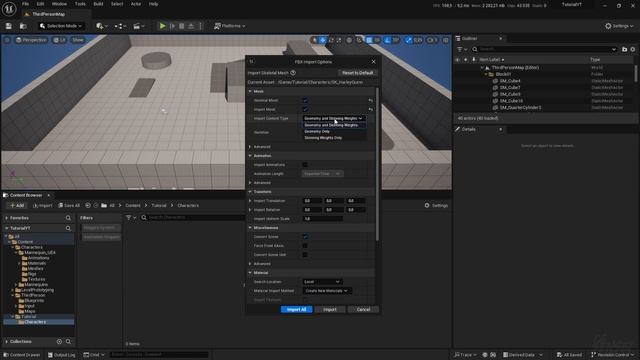Enable the Force Front XAxis checkbox

305,246
